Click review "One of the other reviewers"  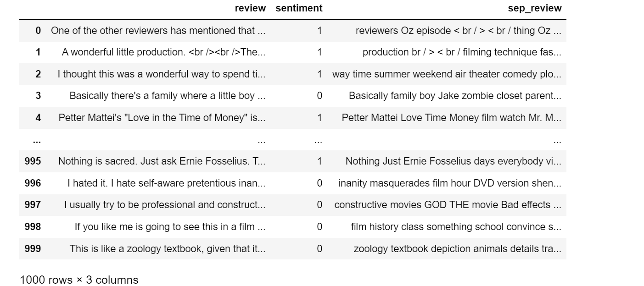point(158,31)
